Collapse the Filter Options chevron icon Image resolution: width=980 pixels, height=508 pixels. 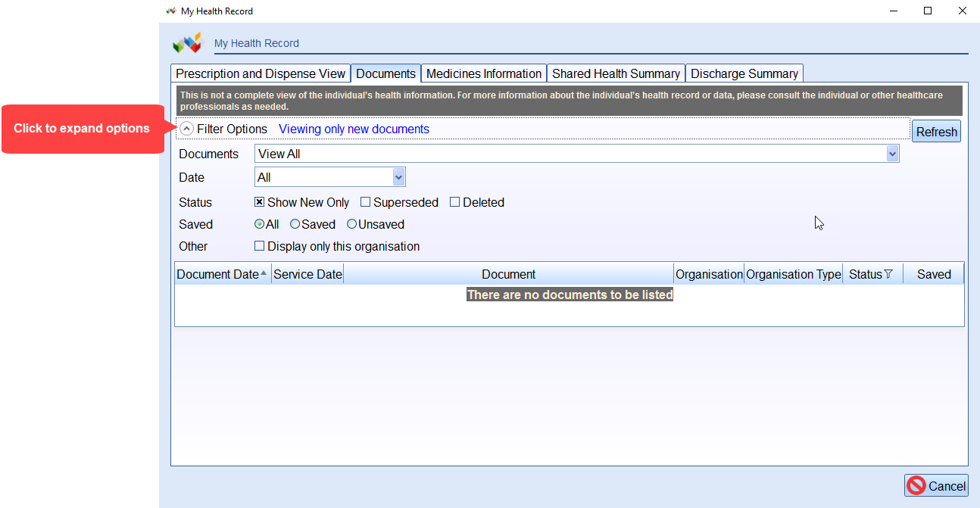[187, 129]
